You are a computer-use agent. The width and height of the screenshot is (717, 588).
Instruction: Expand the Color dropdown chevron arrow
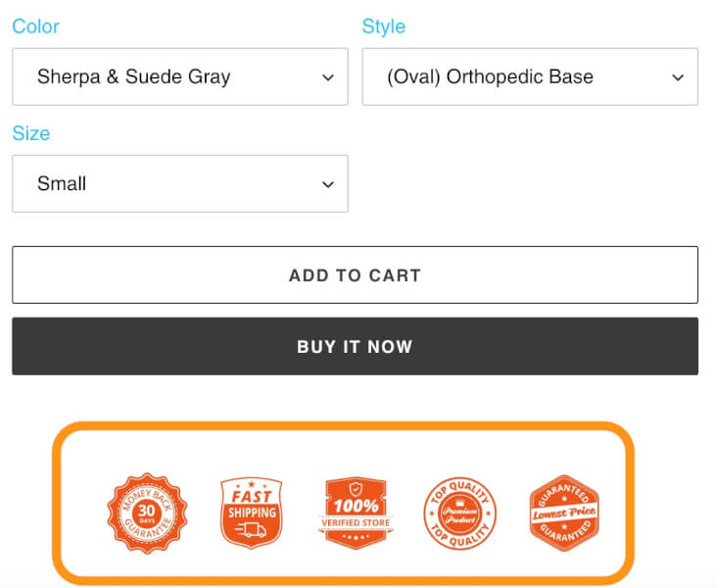click(x=328, y=77)
